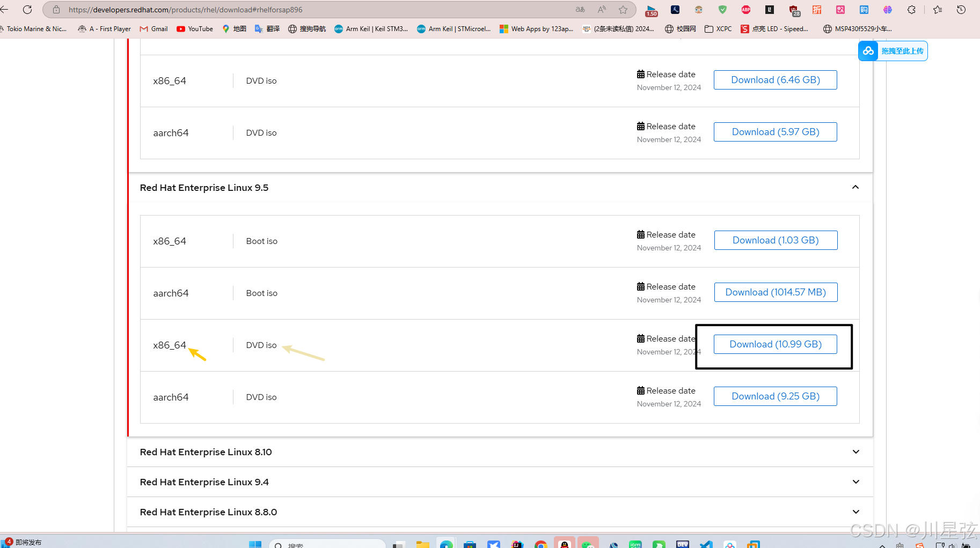Go back with the browser back arrow

(x=4, y=10)
